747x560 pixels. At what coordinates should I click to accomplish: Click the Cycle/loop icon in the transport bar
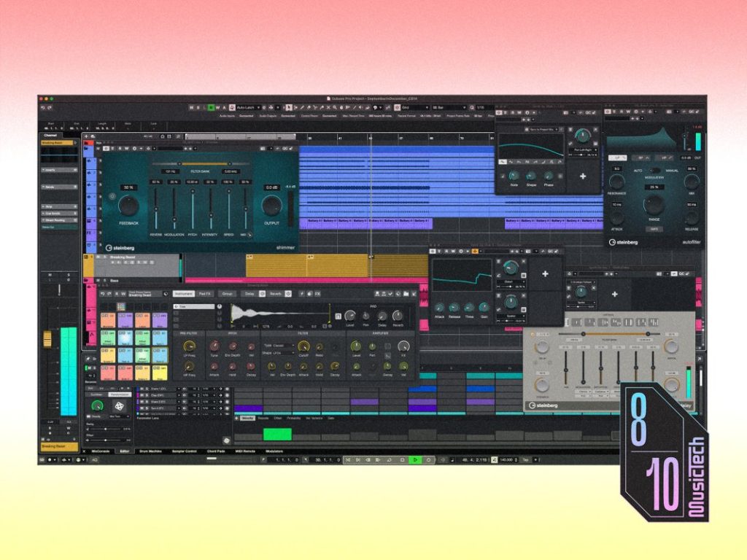[389, 460]
